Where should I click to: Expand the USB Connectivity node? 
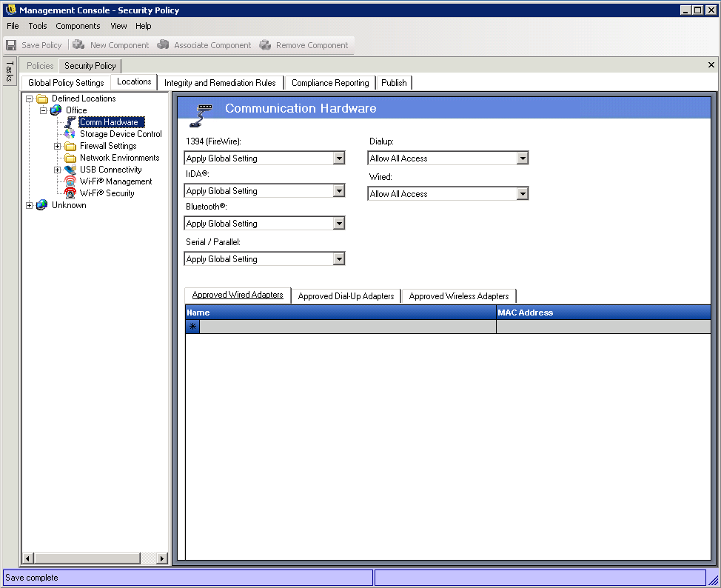pyautogui.click(x=58, y=170)
